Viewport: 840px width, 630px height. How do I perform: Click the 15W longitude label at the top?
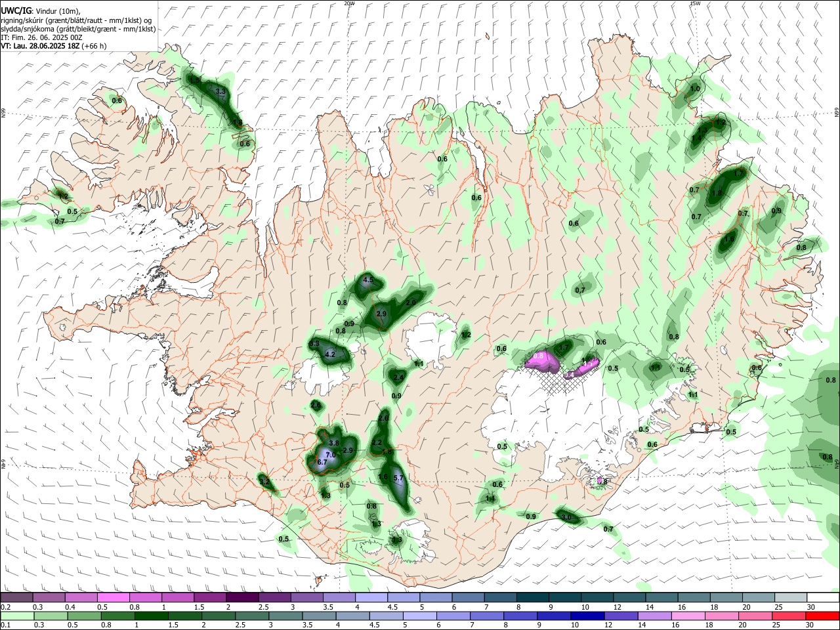(695, 3)
